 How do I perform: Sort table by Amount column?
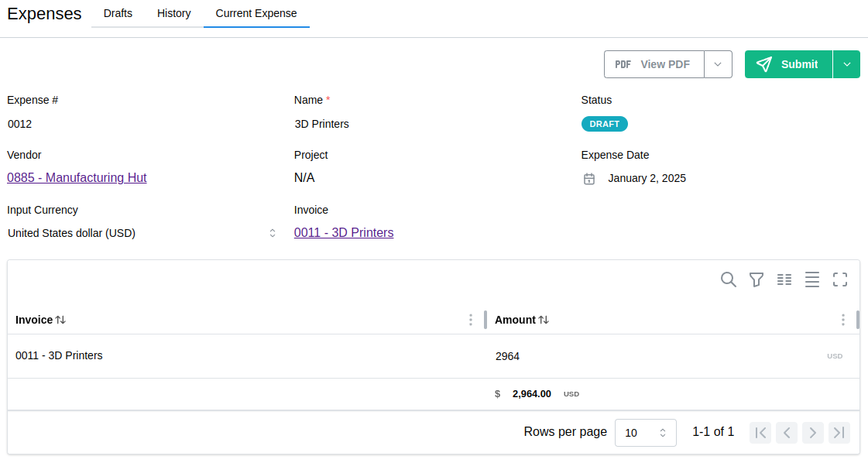tap(544, 320)
